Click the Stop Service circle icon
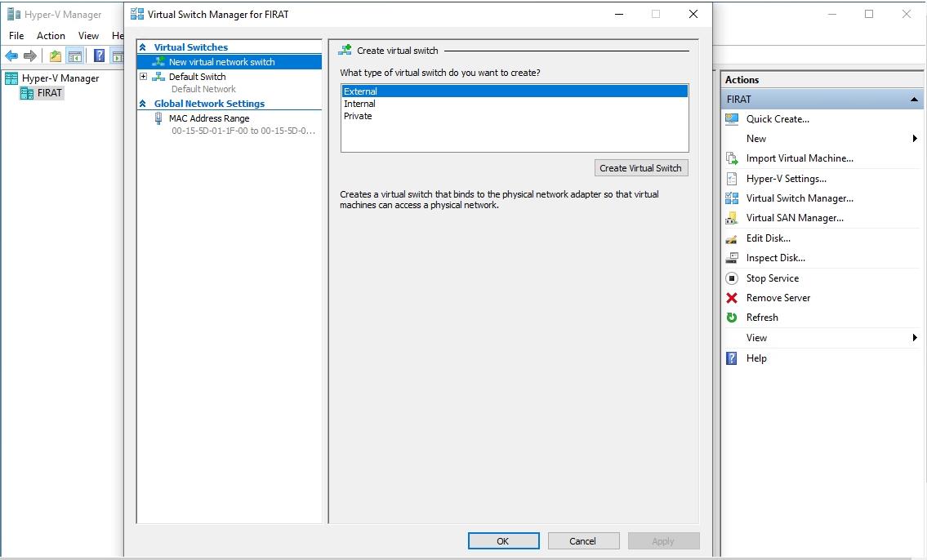This screenshot has height=560, width=927. tap(732, 278)
